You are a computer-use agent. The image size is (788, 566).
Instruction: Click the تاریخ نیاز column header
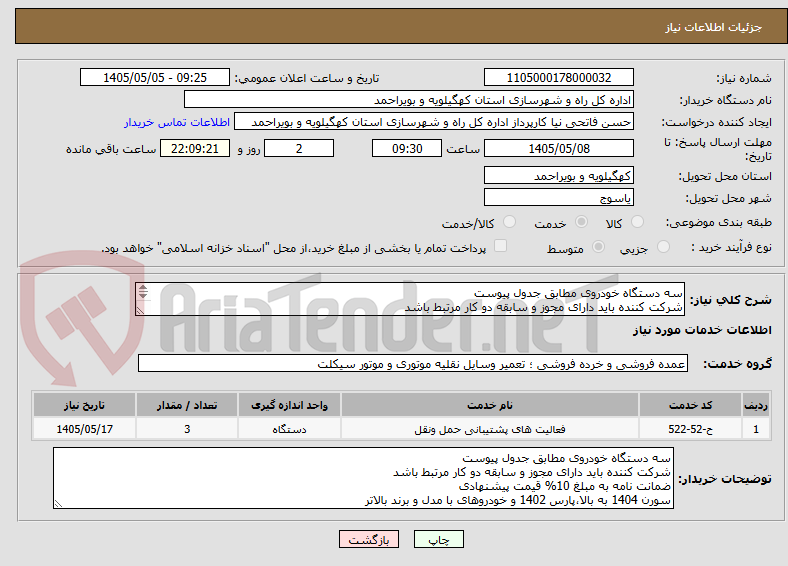84,405
